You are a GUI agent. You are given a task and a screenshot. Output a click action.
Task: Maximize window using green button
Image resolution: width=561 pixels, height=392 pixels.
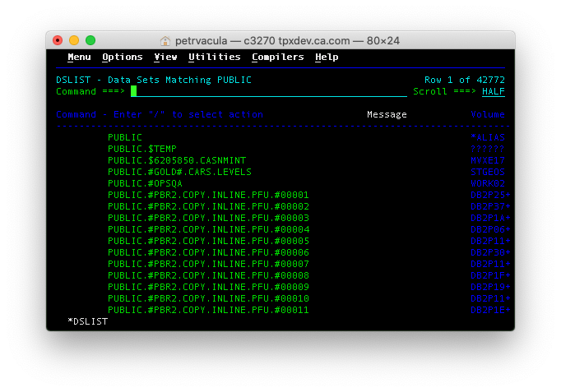click(x=90, y=40)
